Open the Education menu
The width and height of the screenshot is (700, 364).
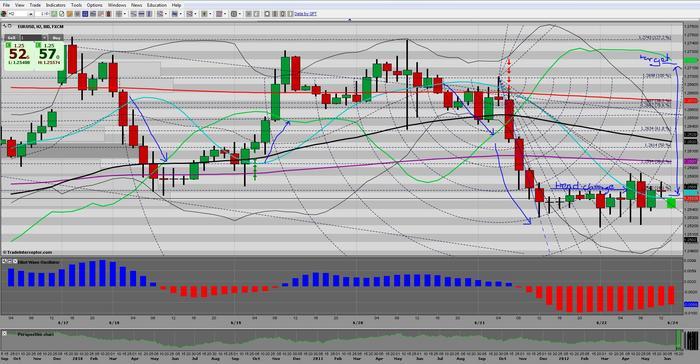tap(157, 5)
